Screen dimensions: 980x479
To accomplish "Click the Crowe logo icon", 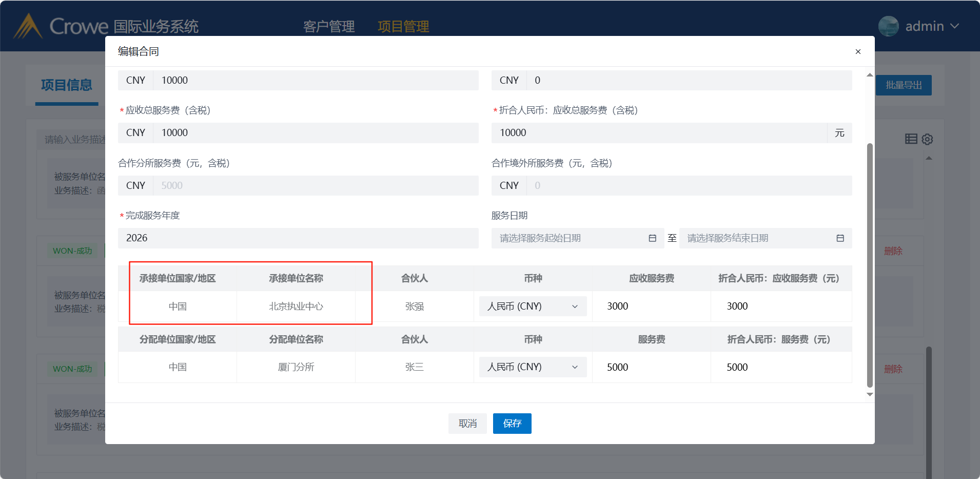I will 28,26.
